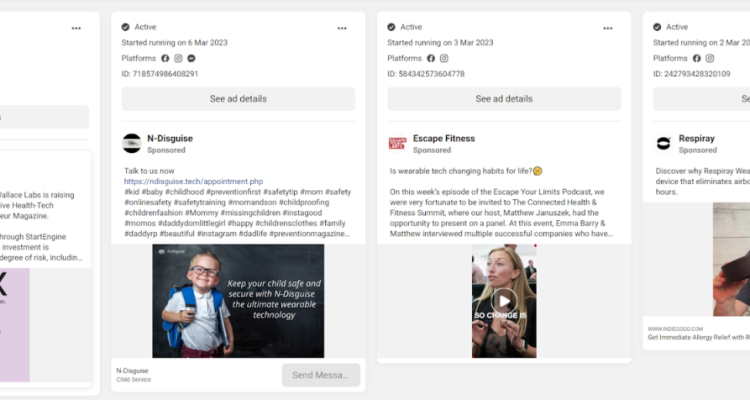Image resolution: width=750 pixels, height=400 pixels.
Task: Open the ndisguise.tech appointment link
Action: tap(194, 181)
